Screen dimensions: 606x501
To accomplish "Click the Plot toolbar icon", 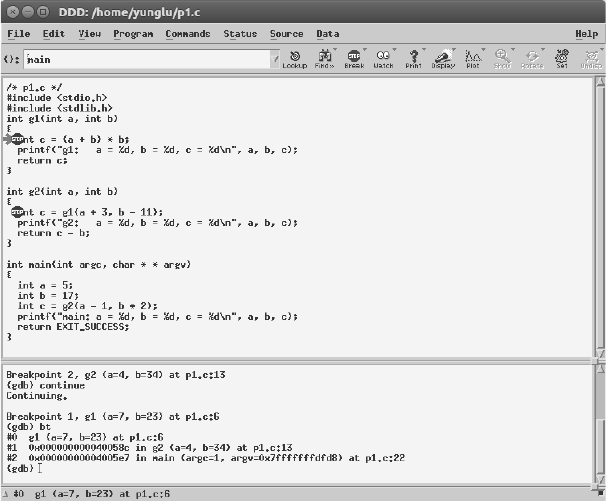I will coord(473,60).
